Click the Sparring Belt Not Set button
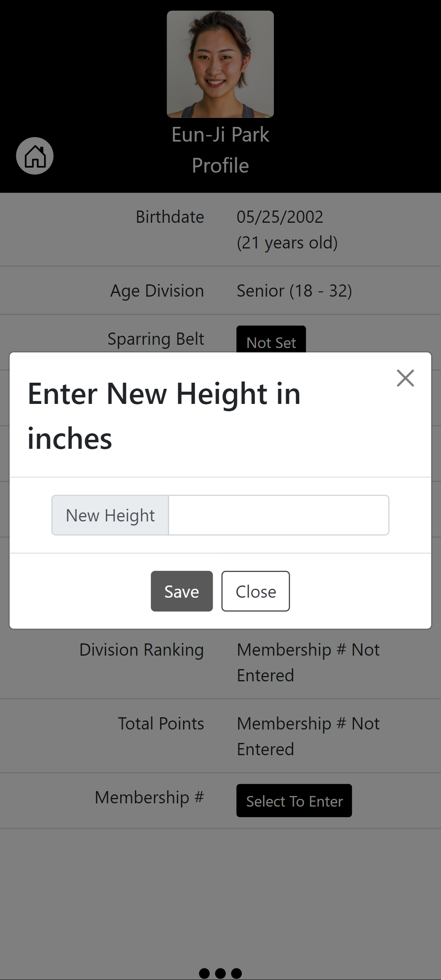 (x=271, y=340)
